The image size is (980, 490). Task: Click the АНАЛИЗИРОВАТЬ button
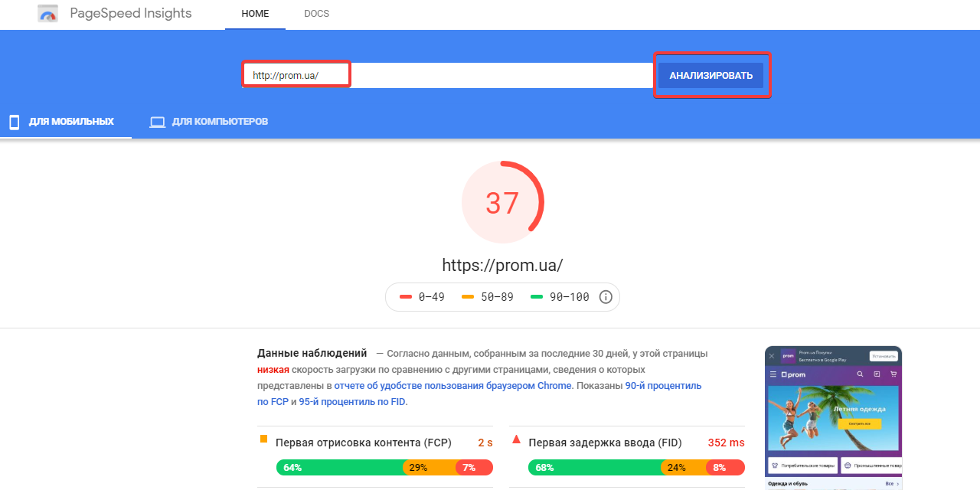click(711, 76)
